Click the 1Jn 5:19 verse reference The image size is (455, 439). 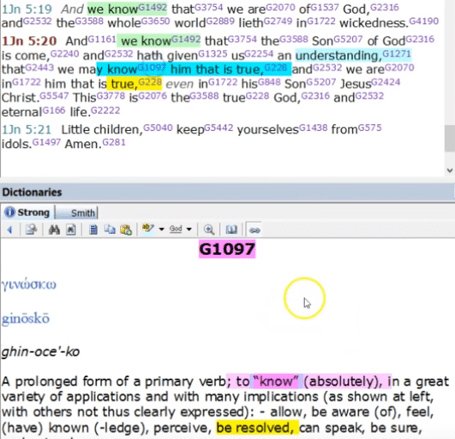click(x=27, y=9)
